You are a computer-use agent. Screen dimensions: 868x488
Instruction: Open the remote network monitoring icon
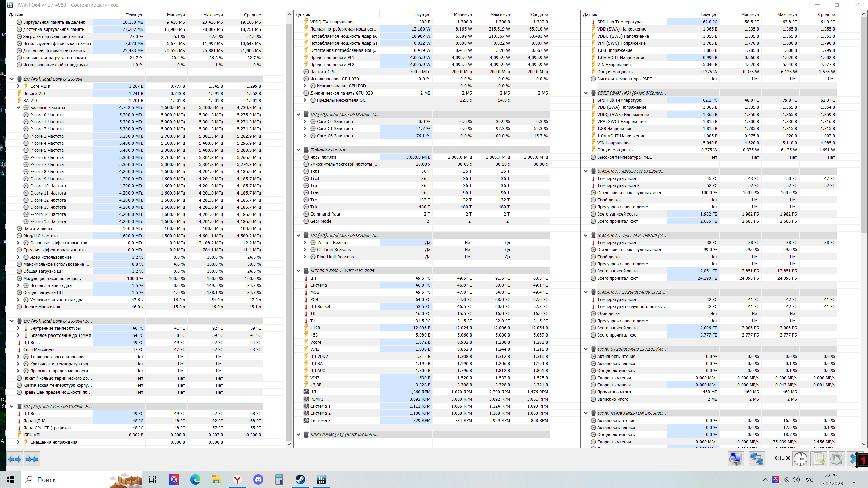click(756, 459)
